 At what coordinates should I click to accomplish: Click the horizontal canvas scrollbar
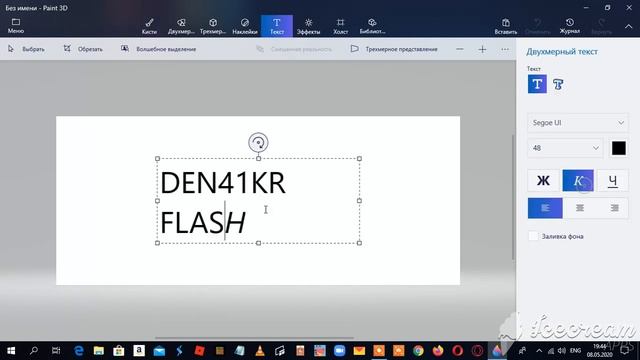(x=254, y=338)
